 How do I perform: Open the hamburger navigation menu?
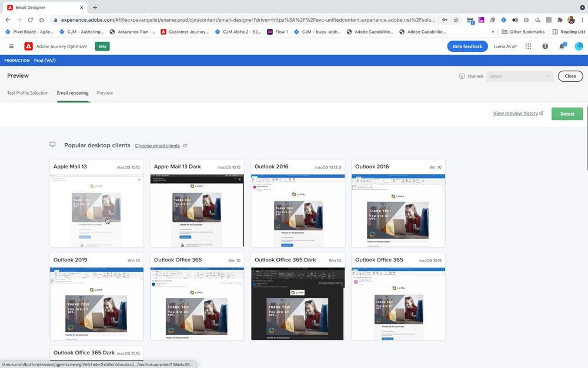(11, 46)
